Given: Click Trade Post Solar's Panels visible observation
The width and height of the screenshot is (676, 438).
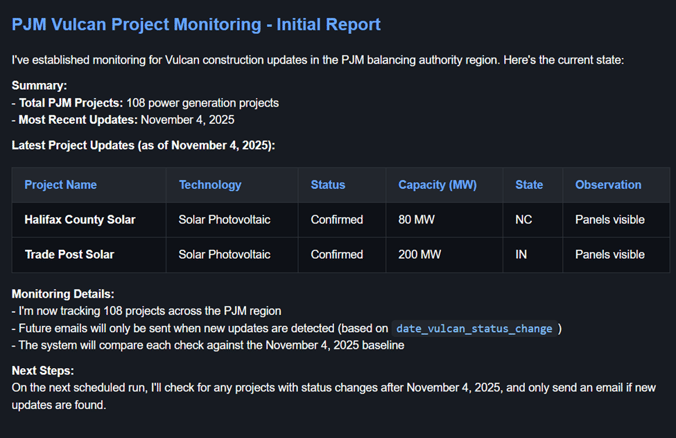Looking at the screenshot, I should (x=609, y=255).
